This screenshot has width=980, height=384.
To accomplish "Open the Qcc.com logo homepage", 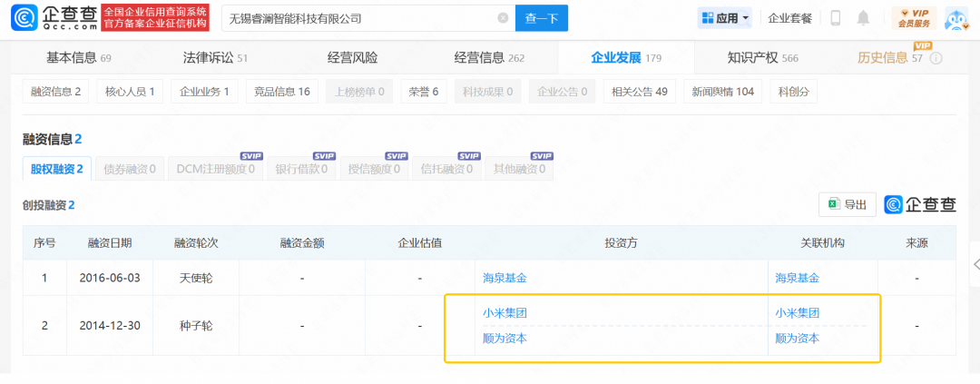I will pos(55,18).
